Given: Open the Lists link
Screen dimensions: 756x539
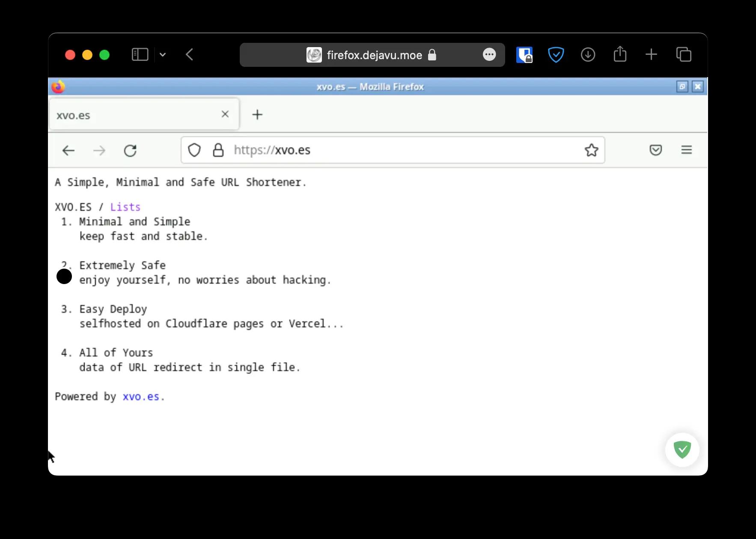Looking at the screenshot, I should click(125, 207).
